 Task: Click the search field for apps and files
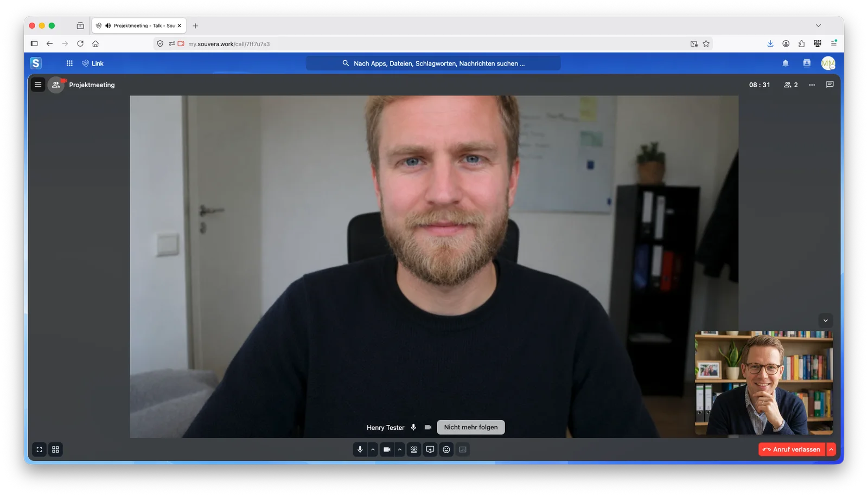(433, 63)
